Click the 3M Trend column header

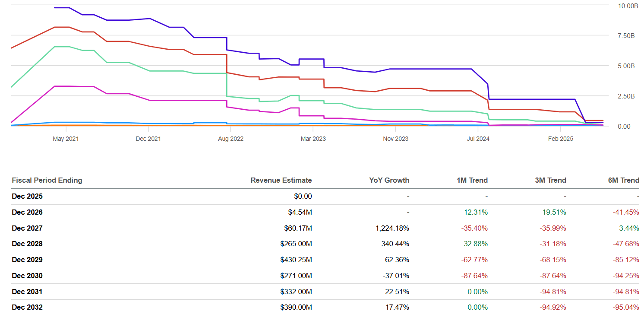point(550,180)
